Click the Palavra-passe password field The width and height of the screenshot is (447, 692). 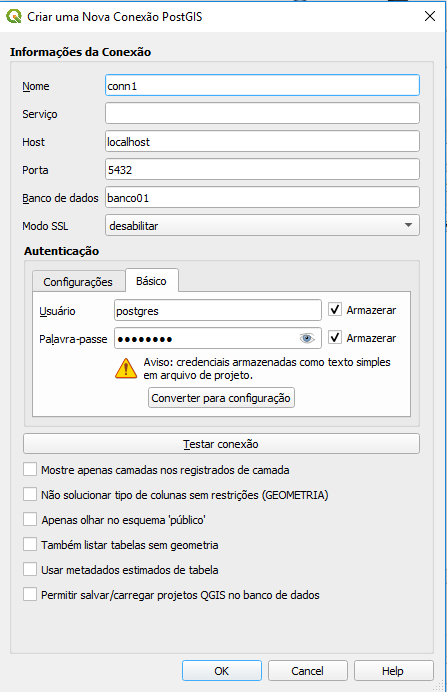tap(218, 338)
